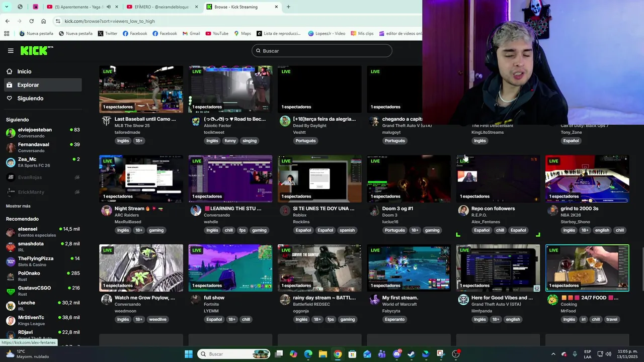Select the singing tag
The width and height of the screenshot is (644, 362).
(250, 141)
